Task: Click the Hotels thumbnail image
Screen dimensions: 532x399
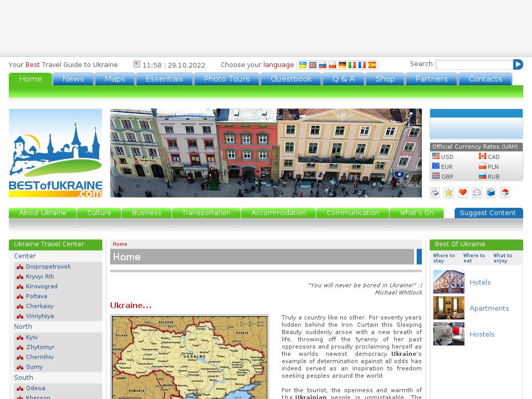Action: click(448, 282)
